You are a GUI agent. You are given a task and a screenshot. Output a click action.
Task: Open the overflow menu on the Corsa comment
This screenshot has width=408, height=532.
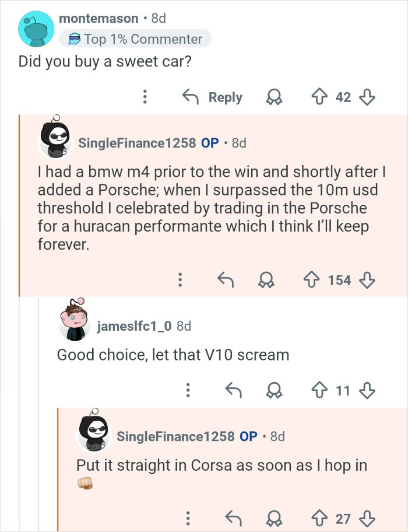pyautogui.click(x=189, y=518)
